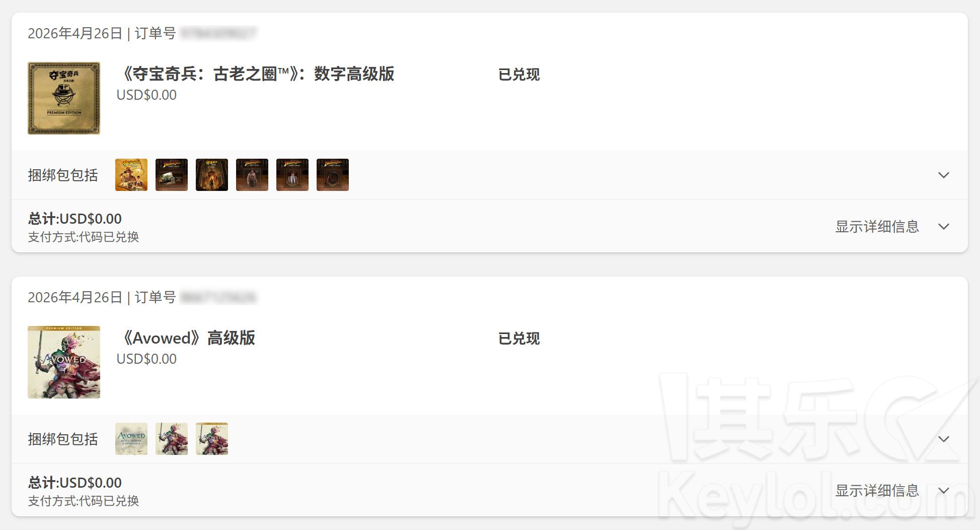980x530 pixels.
Task: Expand details chevron for Indiana Jones order
Action: (x=944, y=227)
